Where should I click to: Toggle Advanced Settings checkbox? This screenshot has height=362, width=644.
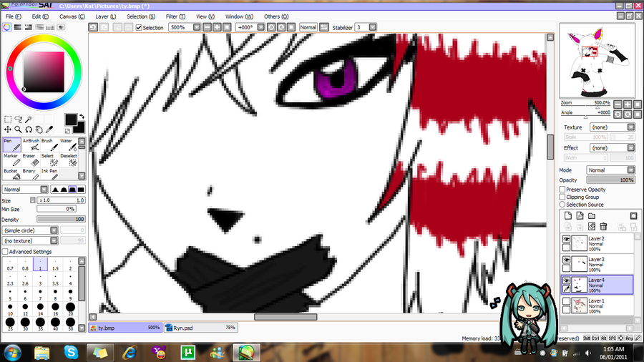pos(5,252)
